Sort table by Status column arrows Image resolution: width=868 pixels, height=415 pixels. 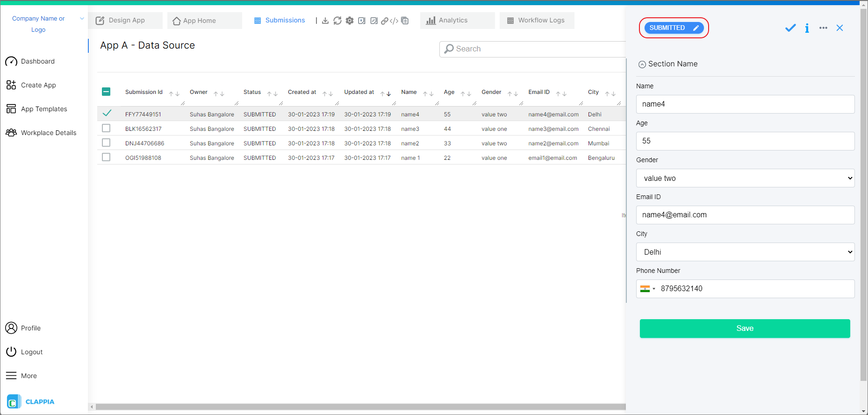tap(273, 93)
